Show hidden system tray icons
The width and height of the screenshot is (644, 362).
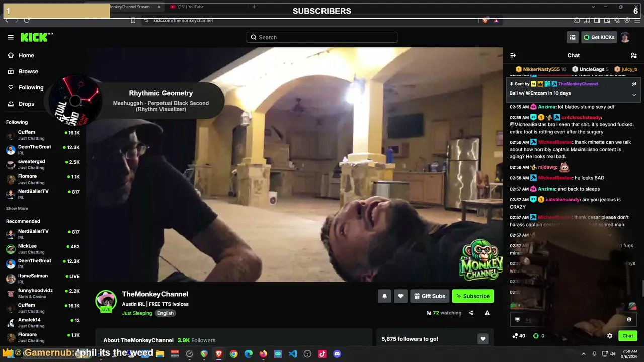(x=584, y=354)
